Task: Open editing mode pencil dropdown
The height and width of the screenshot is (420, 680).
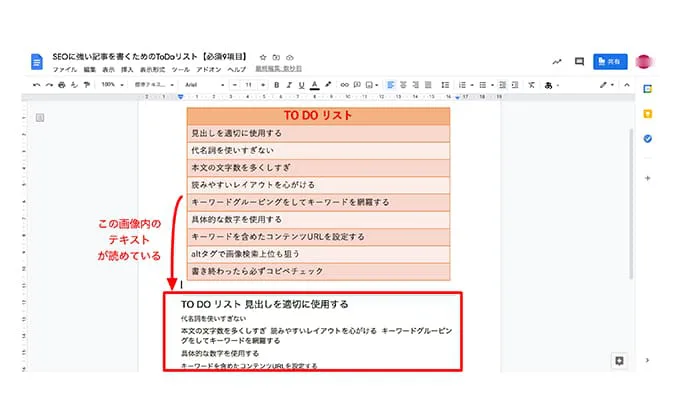Action: 606,85
